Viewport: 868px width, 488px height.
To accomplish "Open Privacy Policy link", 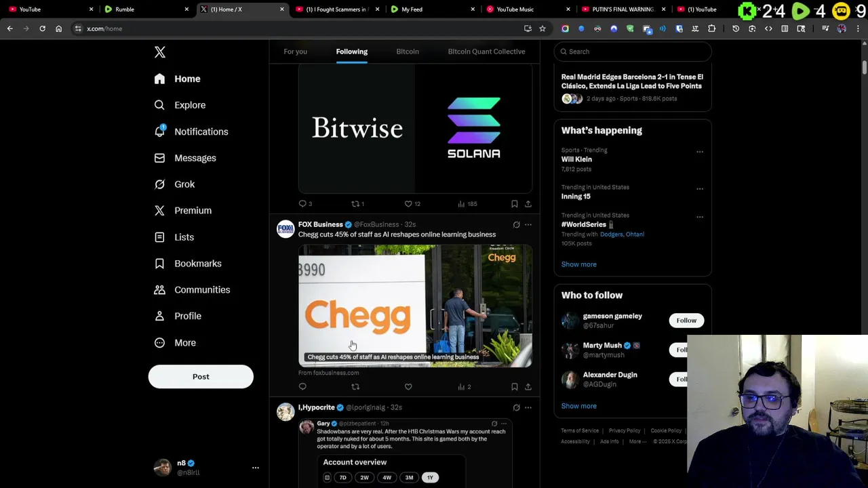I will [625, 430].
